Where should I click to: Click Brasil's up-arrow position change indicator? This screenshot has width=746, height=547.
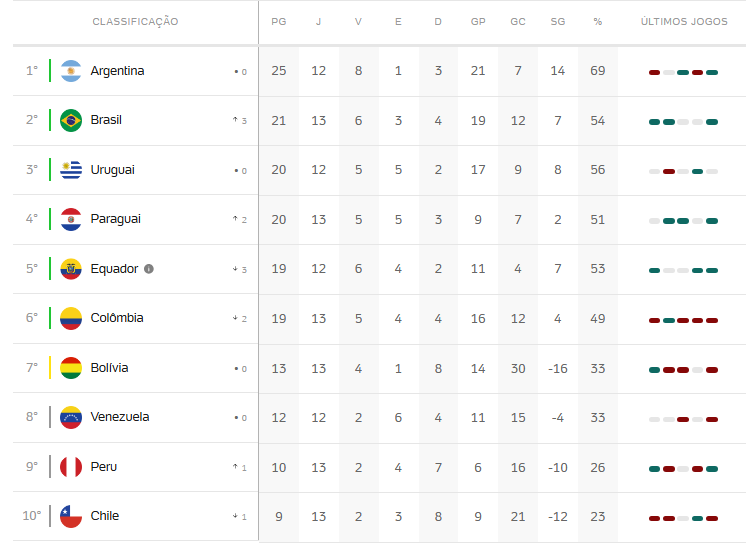(x=239, y=120)
